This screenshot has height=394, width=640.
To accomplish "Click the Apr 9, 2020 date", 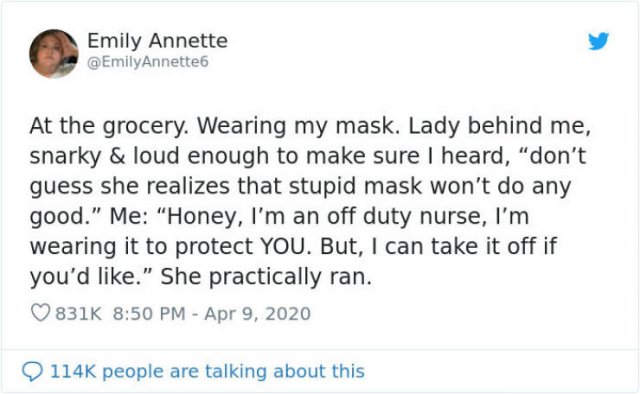I will 258,314.
